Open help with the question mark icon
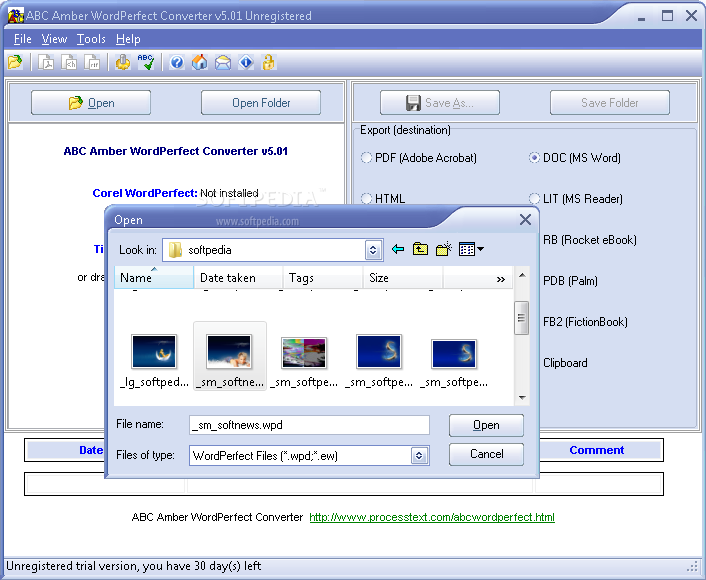 176,62
